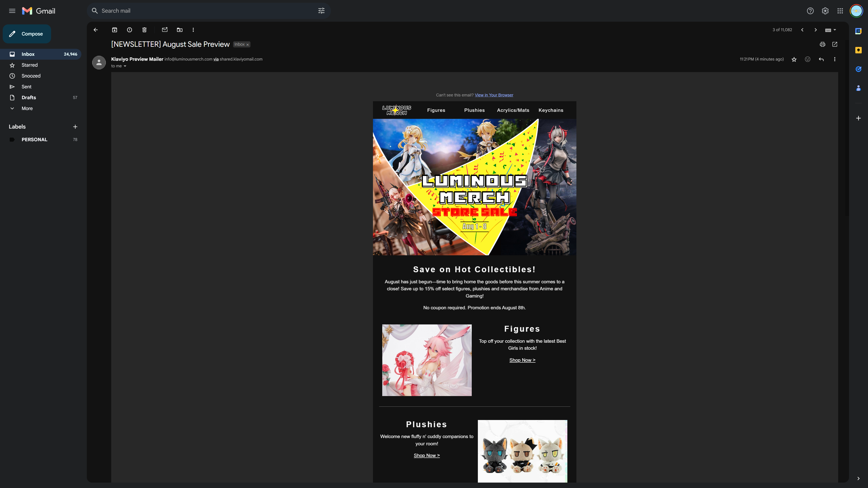Open the Starred folder
This screenshot has height=488, width=868.
pos(30,65)
